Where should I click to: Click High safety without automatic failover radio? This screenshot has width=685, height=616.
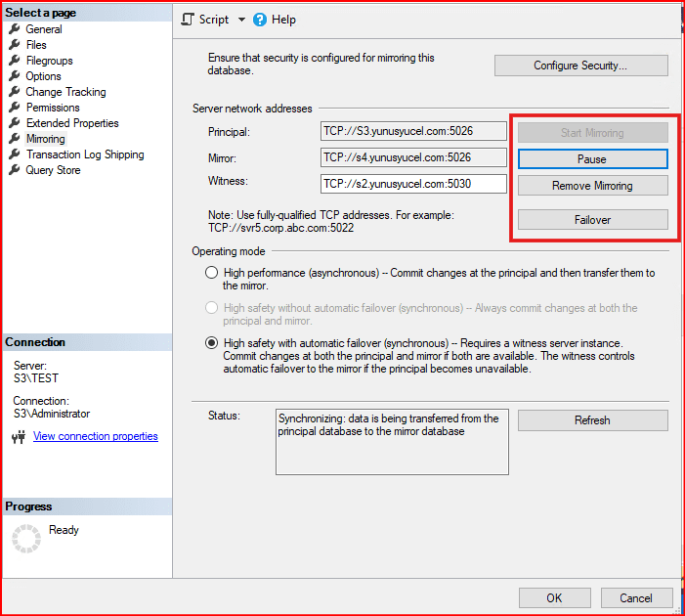tap(211, 308)
